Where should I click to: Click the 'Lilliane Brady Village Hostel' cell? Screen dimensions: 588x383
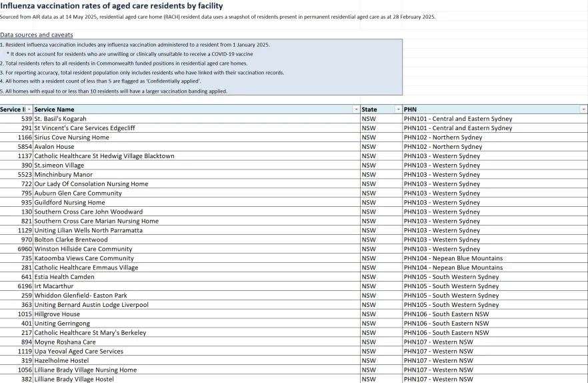point(197,379)
